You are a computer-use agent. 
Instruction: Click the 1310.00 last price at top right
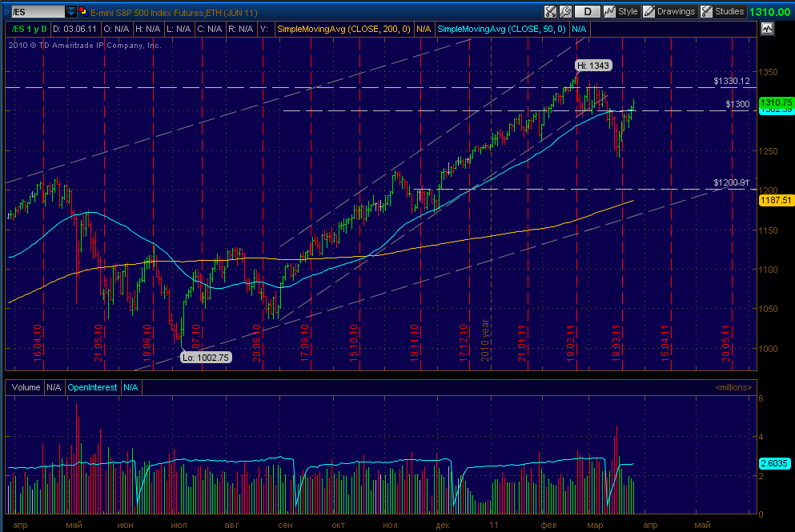coord(770,12)
